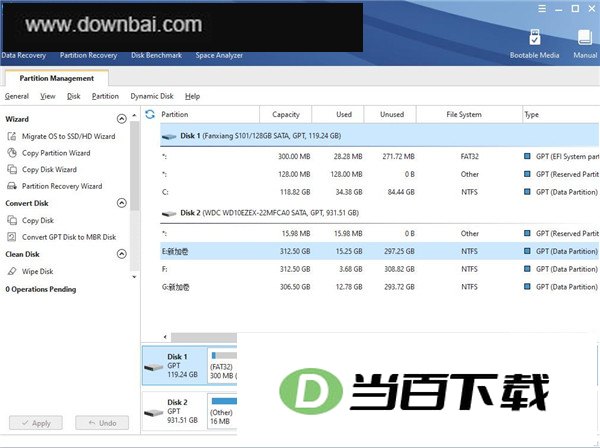Open Partition Recovery from top toolbar

pyautogui.click(x=88, y=55)
